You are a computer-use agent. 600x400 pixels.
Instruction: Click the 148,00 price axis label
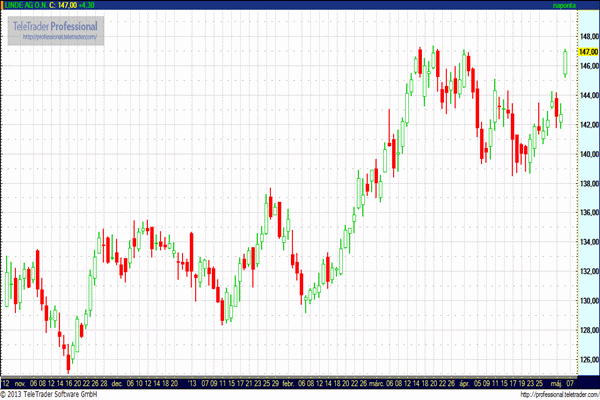[588, 35]
